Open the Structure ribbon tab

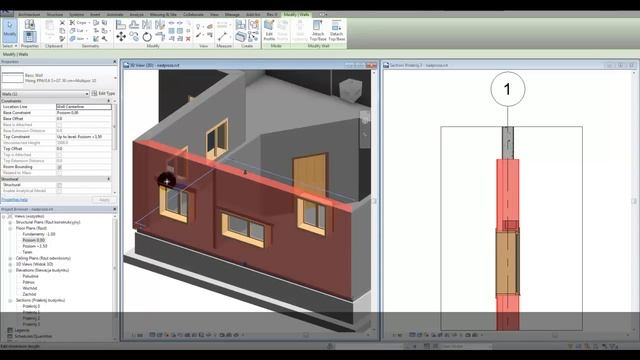[x=55, y=14]
